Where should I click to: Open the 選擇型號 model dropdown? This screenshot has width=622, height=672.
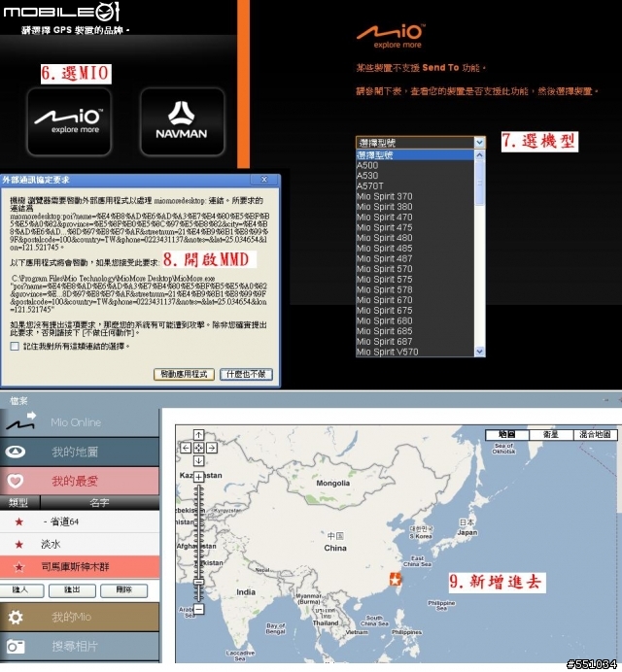[421, 143]
